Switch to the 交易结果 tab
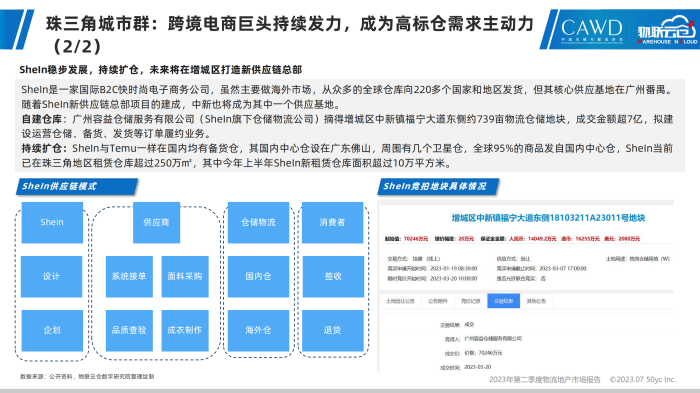Screen dimensions: 700x393 coord(504,301)
